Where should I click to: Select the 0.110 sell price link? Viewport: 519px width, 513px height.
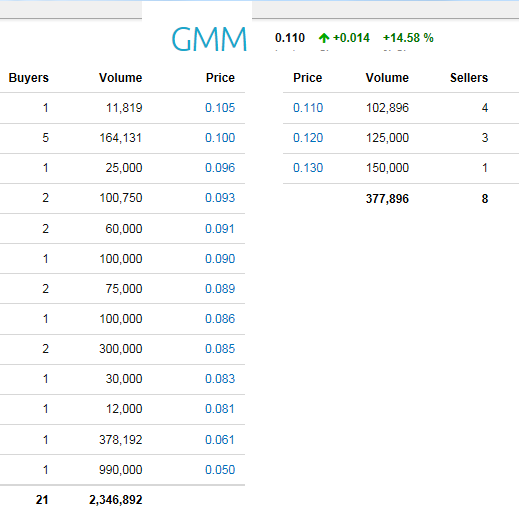[308, 108]
